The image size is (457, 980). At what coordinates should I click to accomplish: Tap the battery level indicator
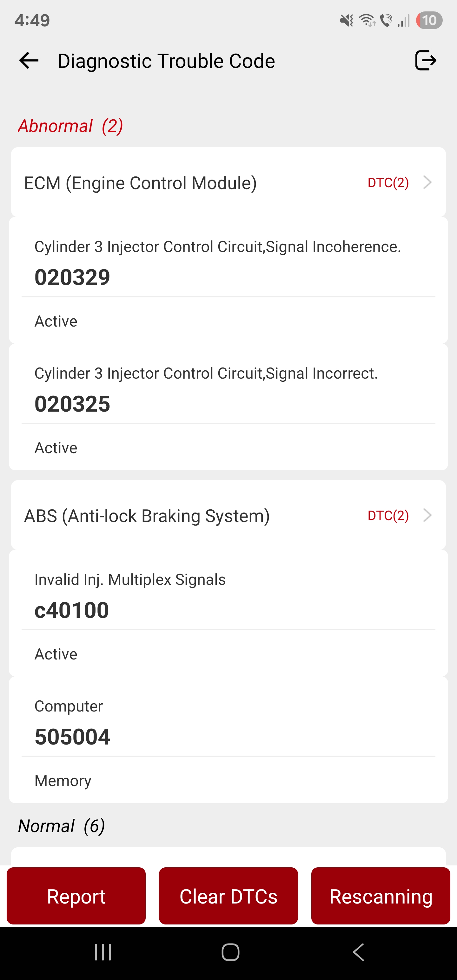point(429,21)
